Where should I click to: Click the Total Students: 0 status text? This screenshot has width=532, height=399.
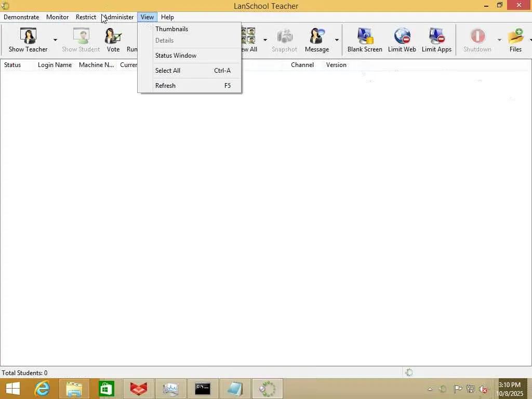[25, 373]
